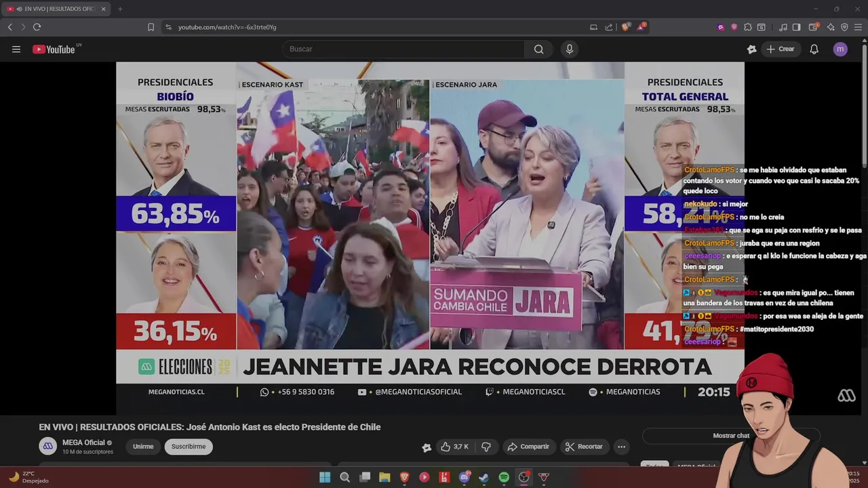Bookmark this page in the address bar
This screenshot has width=868, height=488.
(151, 27)
